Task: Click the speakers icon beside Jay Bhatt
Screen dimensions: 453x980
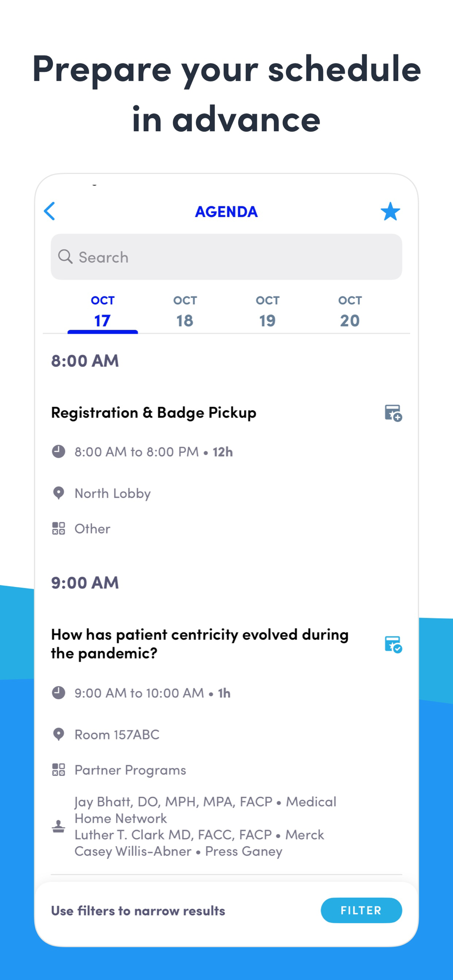Action: point(59,826)
